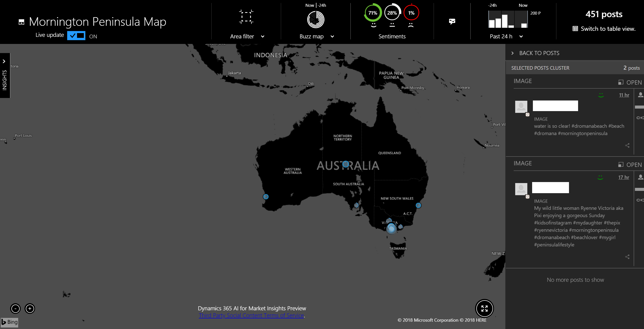Viewport: 644px width, 329px height.
Task: Toggle the 1% negative sentiment filter
Action: [x=411, y=13]
